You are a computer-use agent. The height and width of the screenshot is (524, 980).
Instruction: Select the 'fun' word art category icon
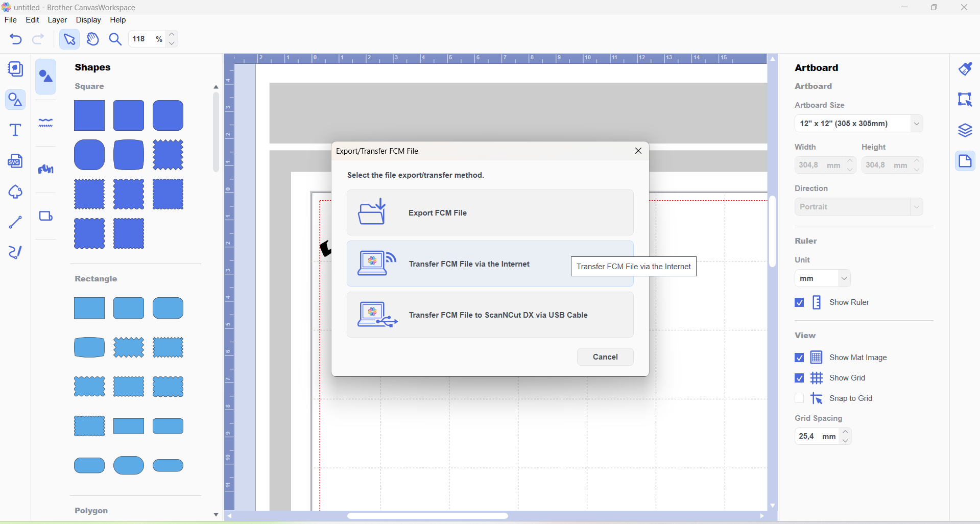[x=46, y=169]
